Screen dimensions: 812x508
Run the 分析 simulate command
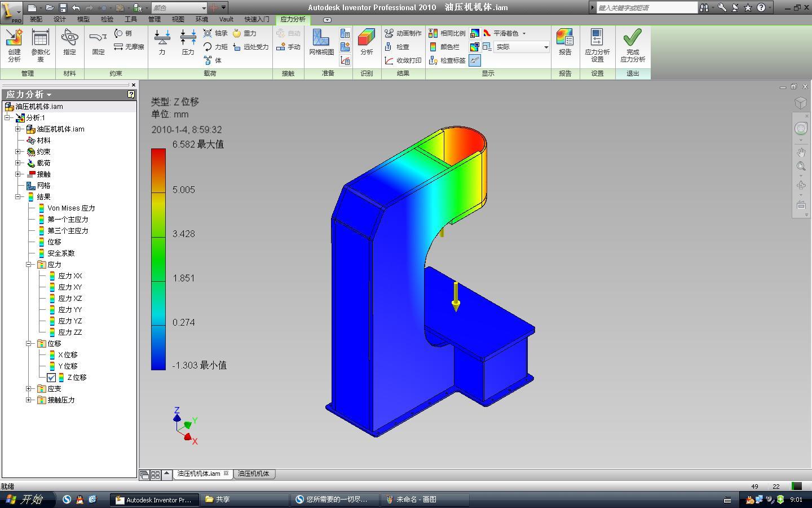[x=367, y=43]
